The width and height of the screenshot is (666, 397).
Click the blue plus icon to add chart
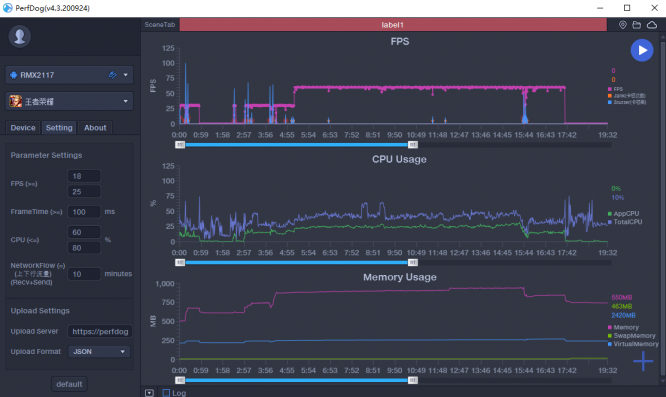pyautogui.click(x=643, y=361)
